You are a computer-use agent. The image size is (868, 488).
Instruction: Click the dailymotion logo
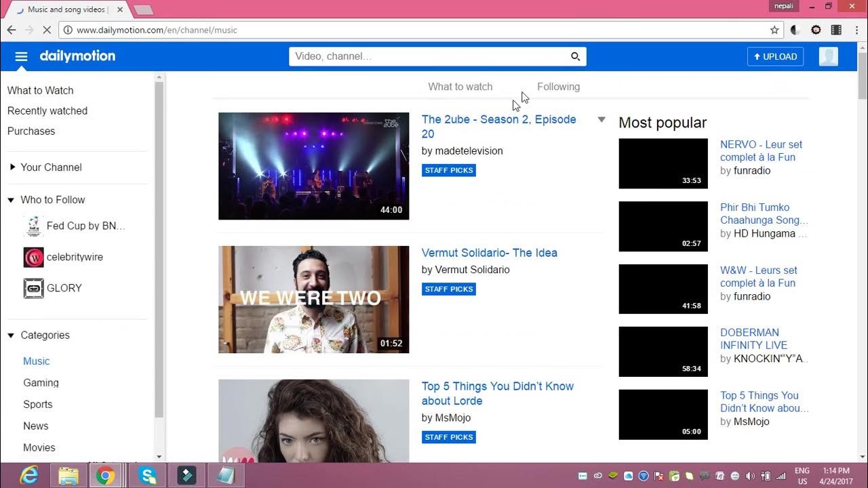click(x=77, y=56)
